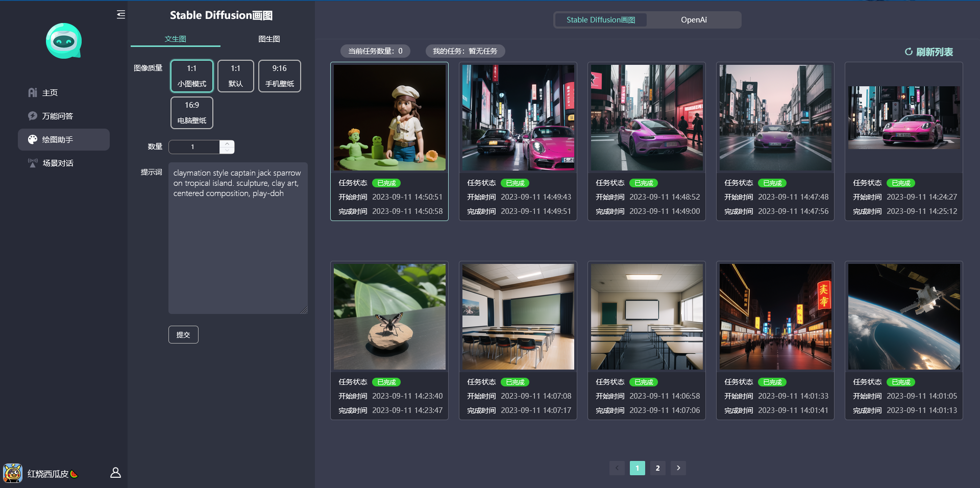Open 场景对话 scene dialogue menu
This screenshot has height=488, width=980.
[x=64, y=163]
